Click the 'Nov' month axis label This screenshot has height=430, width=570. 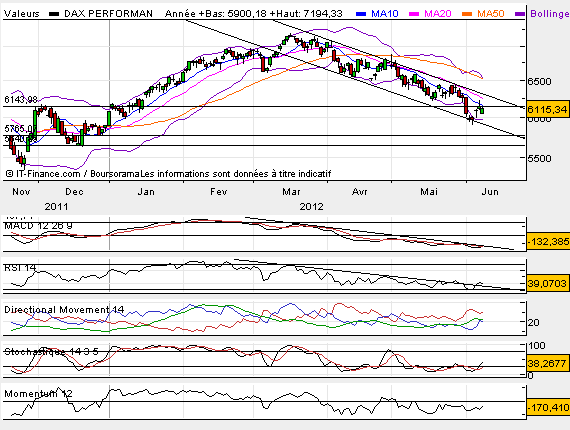[21, 192]
